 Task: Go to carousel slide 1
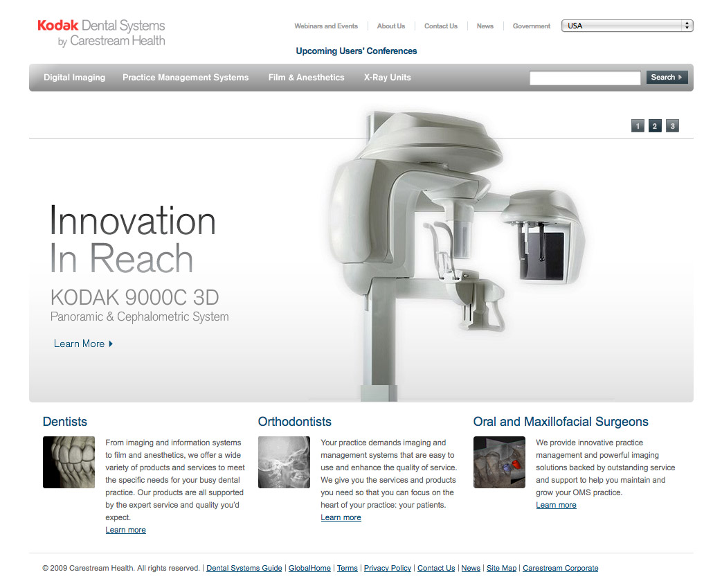638,126
